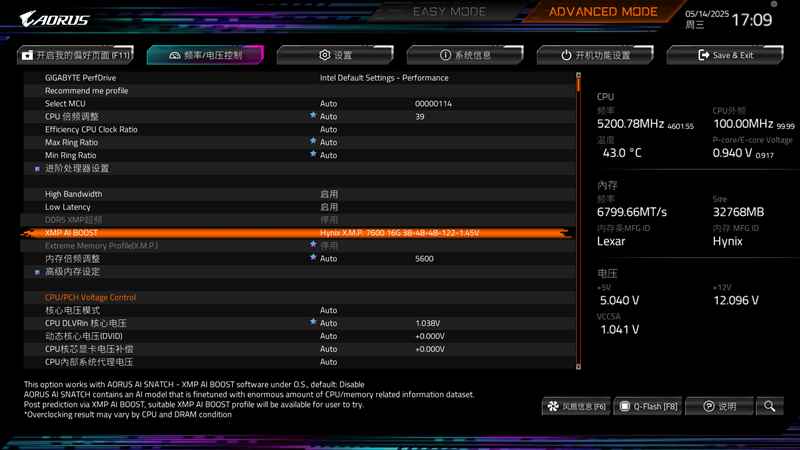The image size is (800, 450).
Task: Change 动态核心电压(DVID) Auto value
Action: (x=328, y=336)
